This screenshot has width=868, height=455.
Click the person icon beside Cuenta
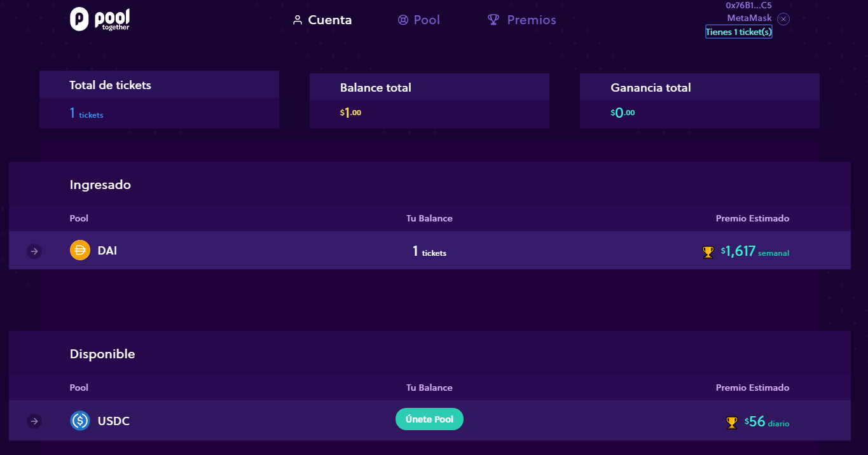tap(297, 20)
